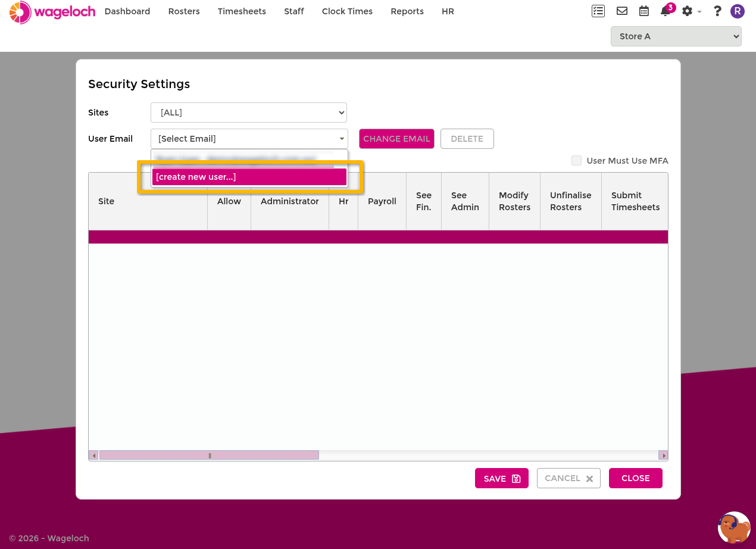Open the Staff menu
Image resolution: width=756 pixels, height=549 pixels.
click(x=294, y=11)
